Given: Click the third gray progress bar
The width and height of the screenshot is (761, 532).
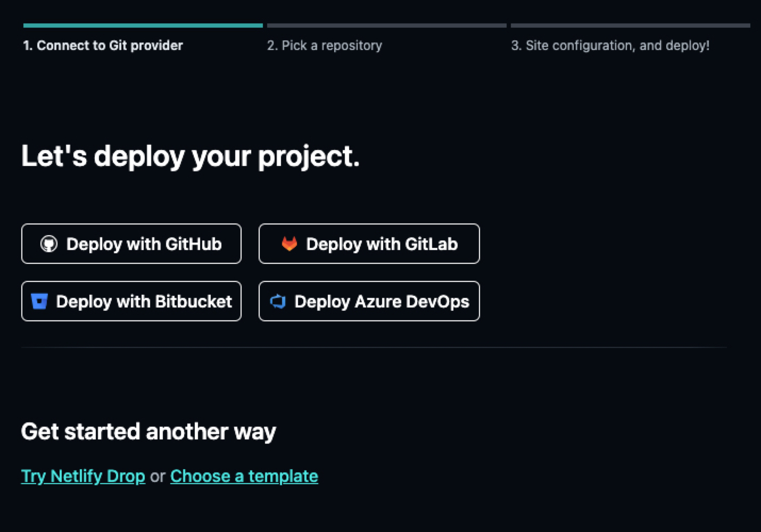Looking at the screenshot, I should (630, 25).
